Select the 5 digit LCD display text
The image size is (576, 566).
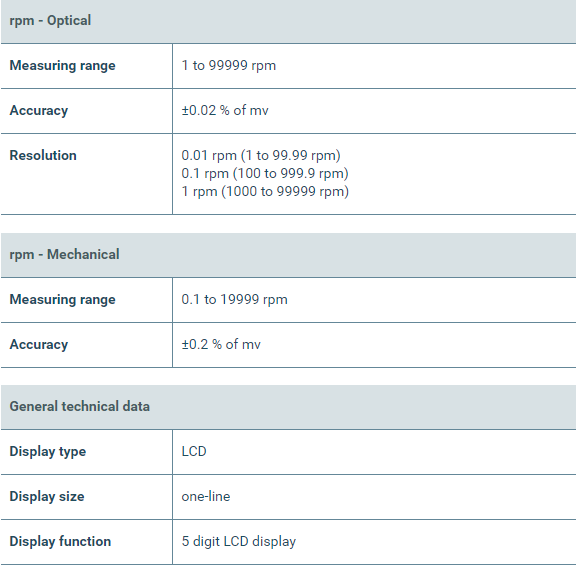[x=238, y=542]
